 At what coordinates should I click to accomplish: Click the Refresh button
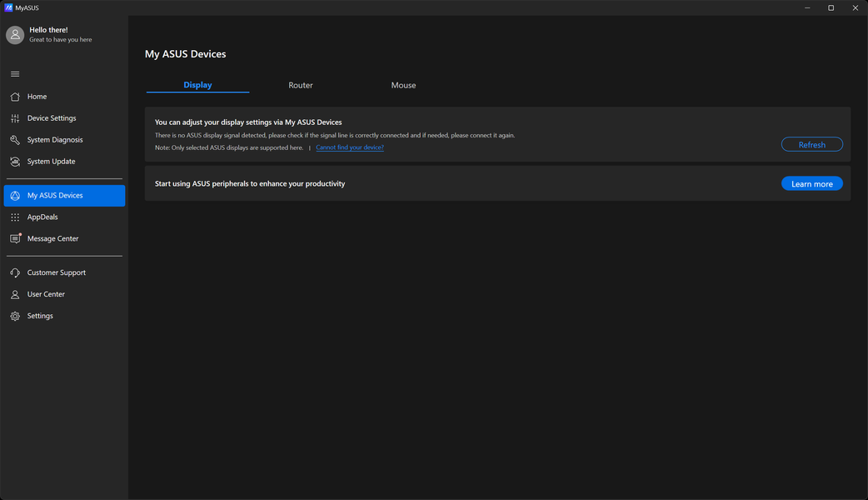coord(811,144)
